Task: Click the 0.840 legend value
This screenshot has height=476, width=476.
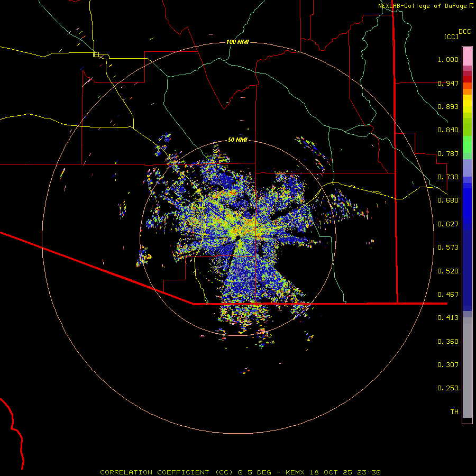Action: pyautogui.click(x=448, y=130)
